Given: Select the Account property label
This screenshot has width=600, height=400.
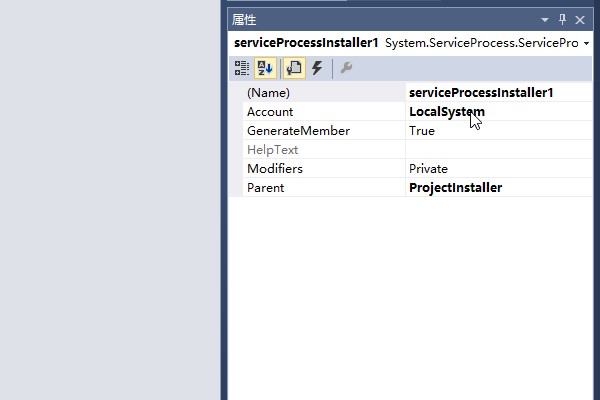Looking at the screenshot, I should pyautogui.click(x=270, y=112).
